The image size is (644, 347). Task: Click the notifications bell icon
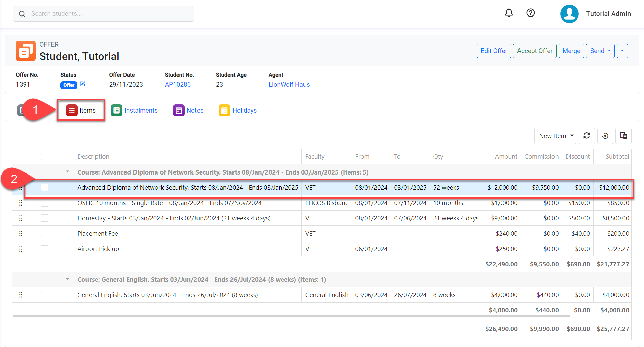point(509,13)
